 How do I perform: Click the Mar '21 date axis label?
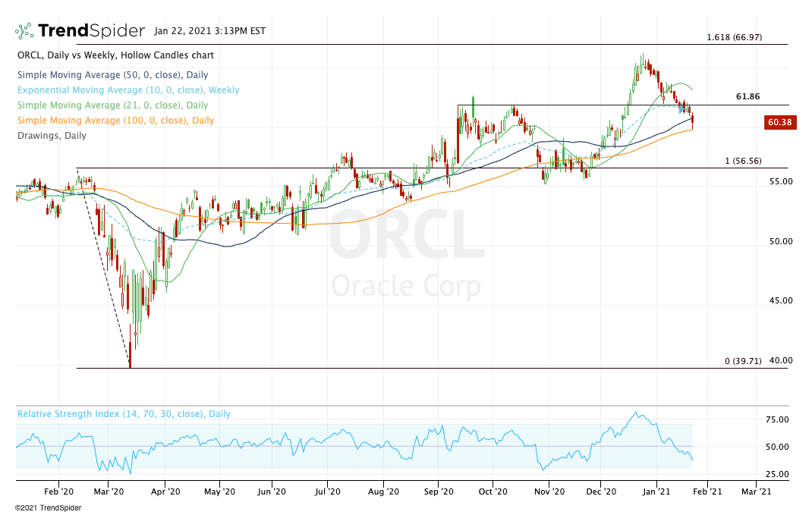(x=757, y=491)
